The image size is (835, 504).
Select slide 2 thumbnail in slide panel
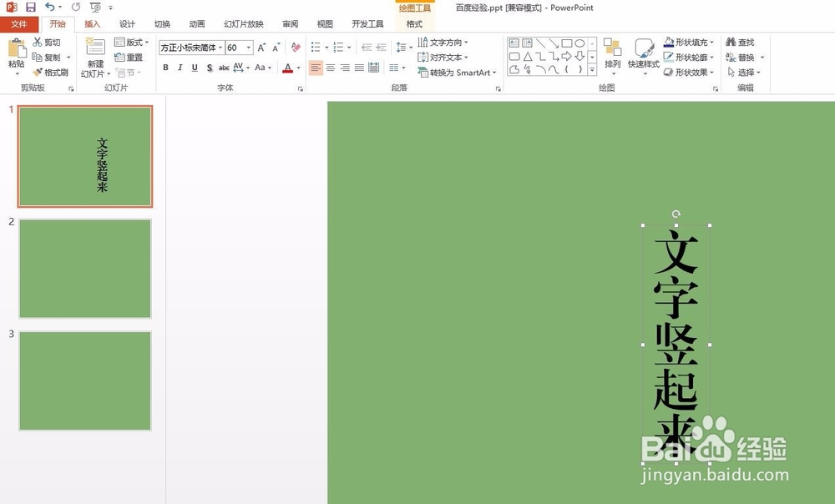[x=85, y=269]
